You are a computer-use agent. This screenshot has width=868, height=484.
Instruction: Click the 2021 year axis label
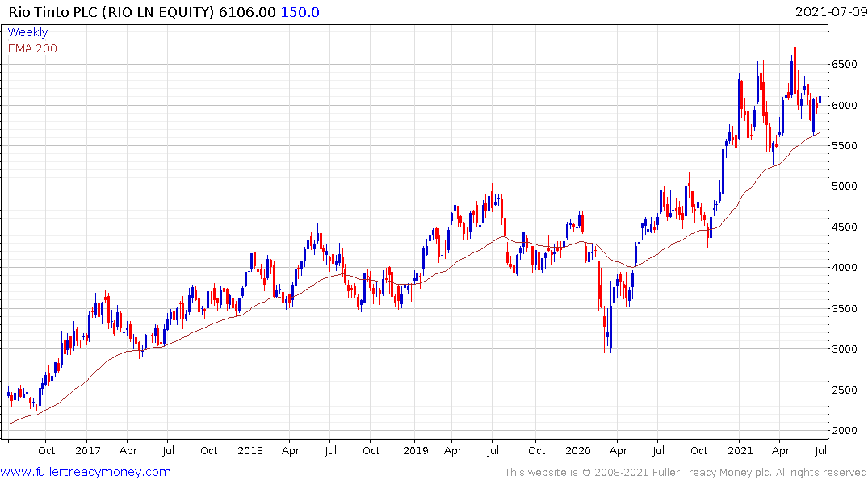(740, 451)
